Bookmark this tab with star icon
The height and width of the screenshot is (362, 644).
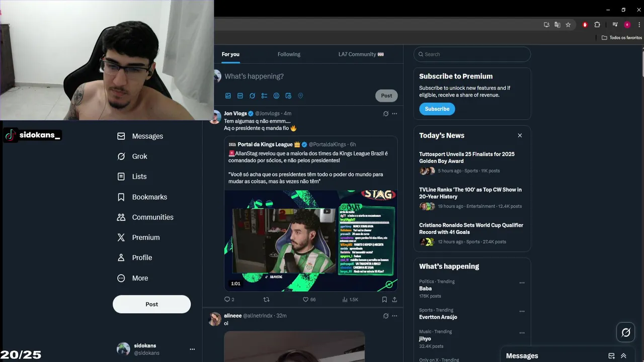[568, 25]
